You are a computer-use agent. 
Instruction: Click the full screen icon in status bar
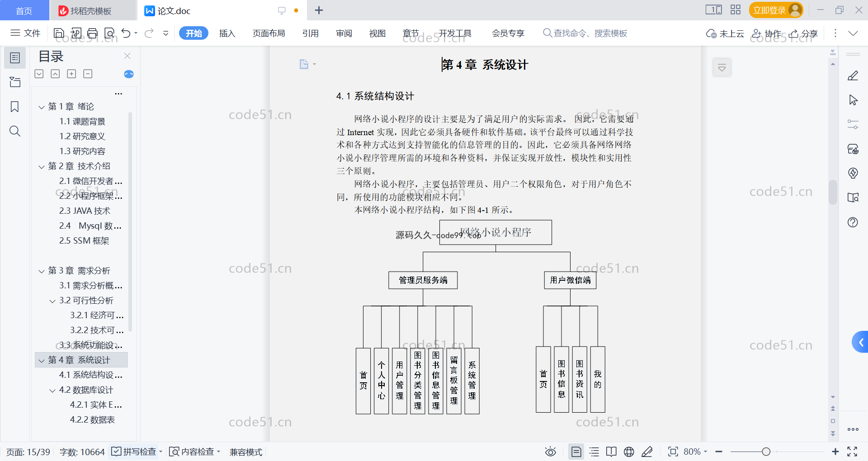(852, 452)
